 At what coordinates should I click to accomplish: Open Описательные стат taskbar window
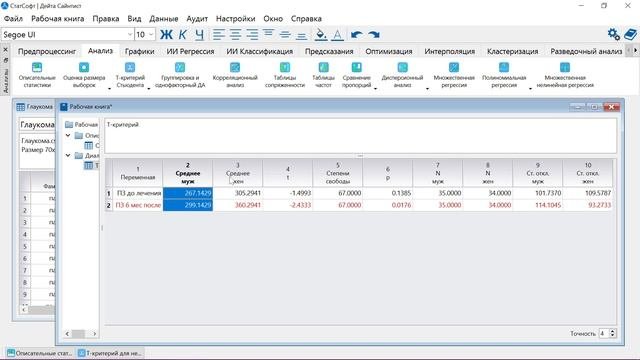pyautogui.click(x=40, y=353)
